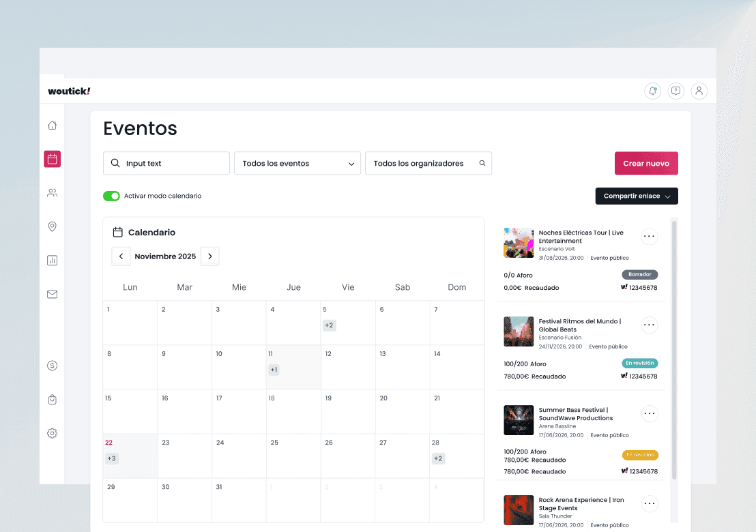Select day 15 in the calendar
The height and width of the screenshot is (532, 756).
[130, 411]
